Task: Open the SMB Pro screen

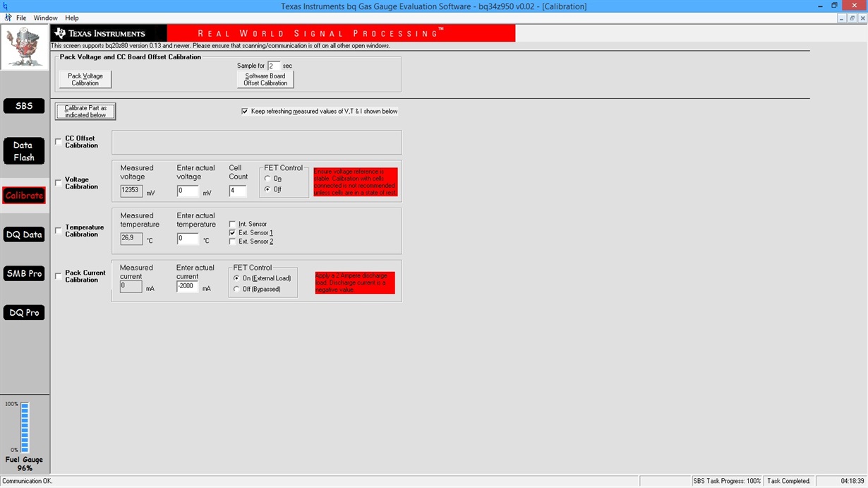Action: (24, 273)
